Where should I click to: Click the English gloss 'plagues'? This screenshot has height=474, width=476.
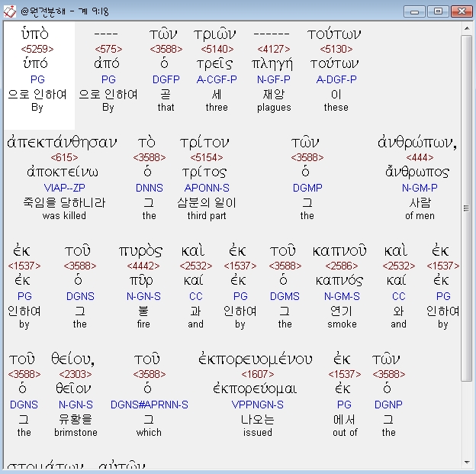(274, 108)
